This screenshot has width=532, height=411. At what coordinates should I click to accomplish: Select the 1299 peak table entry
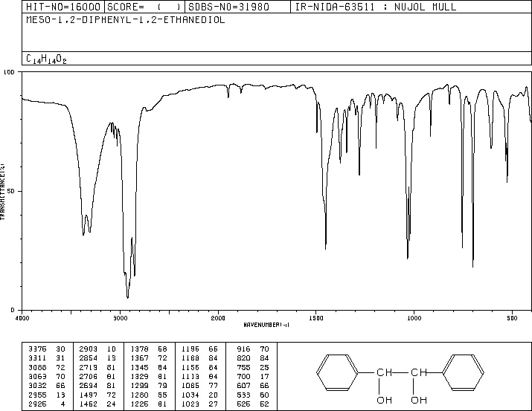(149, 386)
